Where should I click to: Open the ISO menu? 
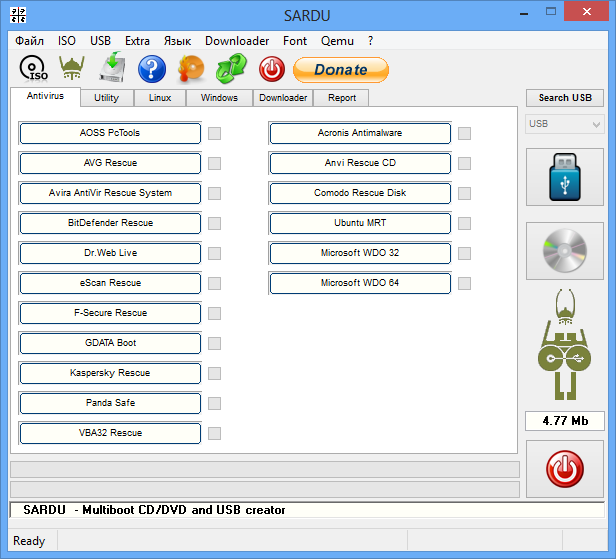point(67,41)
